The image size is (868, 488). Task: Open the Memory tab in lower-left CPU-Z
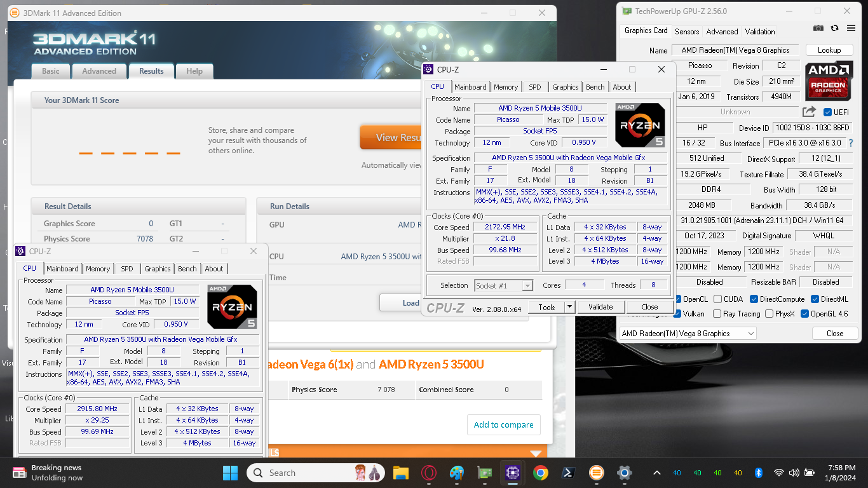tap(98, 269)
